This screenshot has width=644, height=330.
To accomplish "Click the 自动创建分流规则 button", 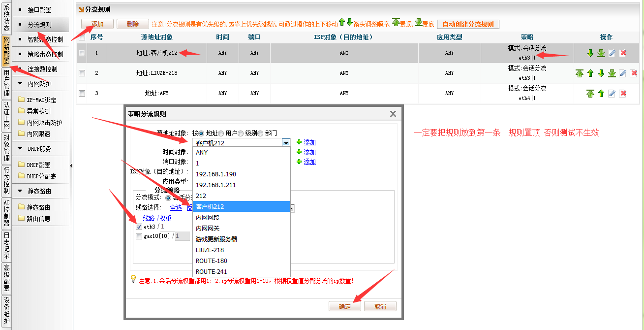I will 468,24.
